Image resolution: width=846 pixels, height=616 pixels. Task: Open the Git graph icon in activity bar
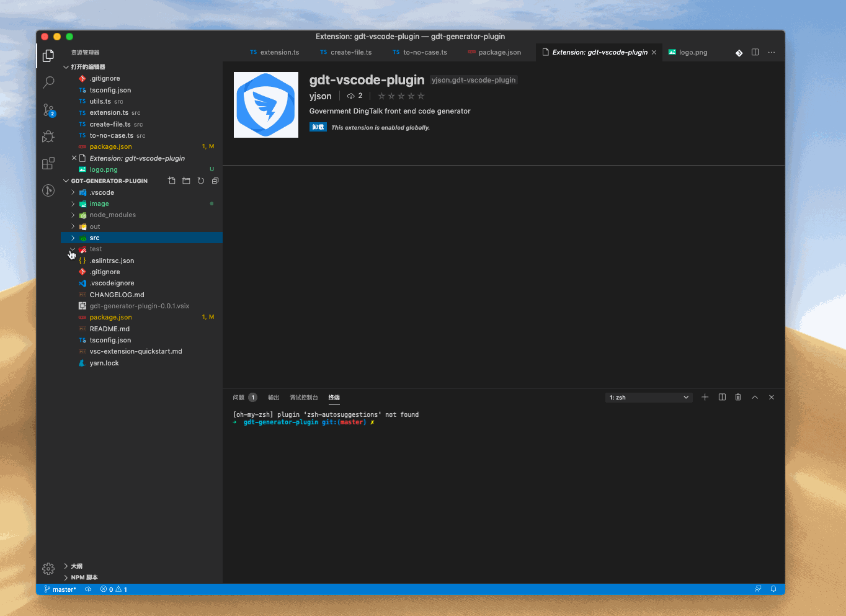pos(48,190)
